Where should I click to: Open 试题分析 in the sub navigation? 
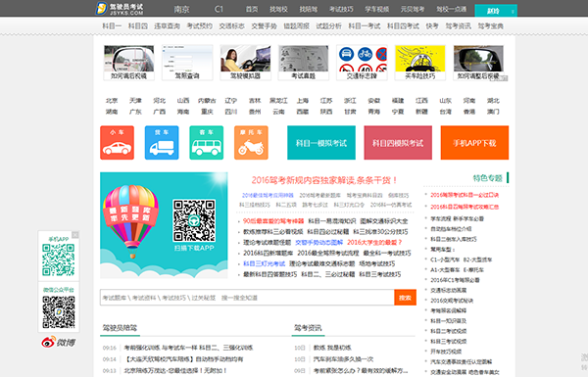point(329,26)
